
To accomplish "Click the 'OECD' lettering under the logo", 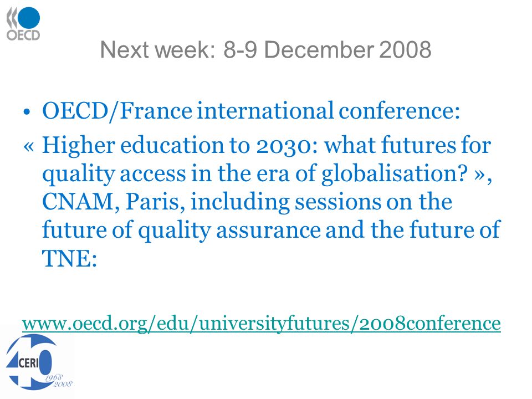I will [23, 35].
